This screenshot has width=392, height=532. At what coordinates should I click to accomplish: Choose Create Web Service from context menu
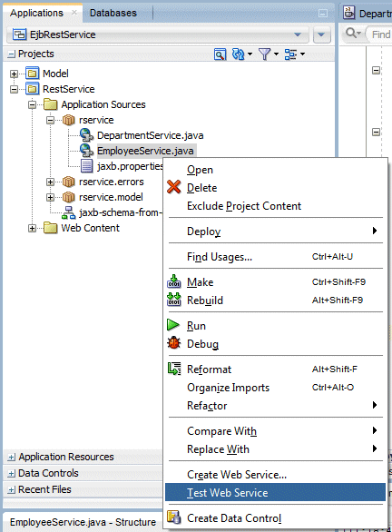pyautogui.click(x=275, y=474)
